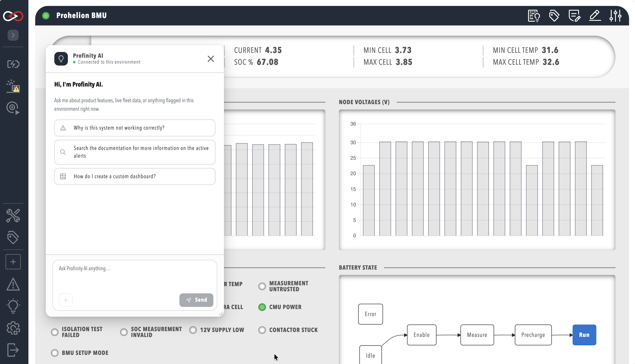Viewport: 635px width, 364px height.
Task: Click the Send button in chat
Action: pyautogui.click(x=196, y=300)
